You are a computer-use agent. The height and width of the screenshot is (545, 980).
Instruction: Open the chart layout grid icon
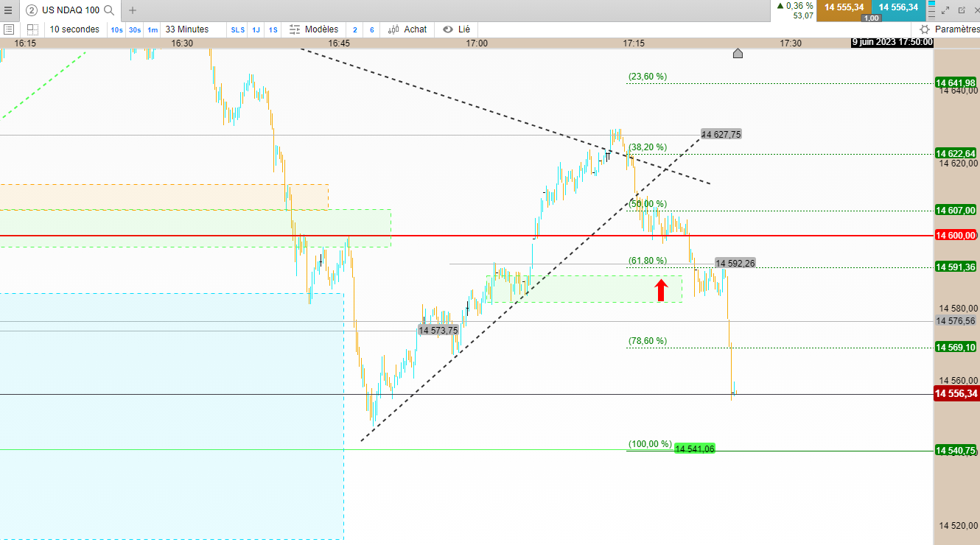(32, 29)
